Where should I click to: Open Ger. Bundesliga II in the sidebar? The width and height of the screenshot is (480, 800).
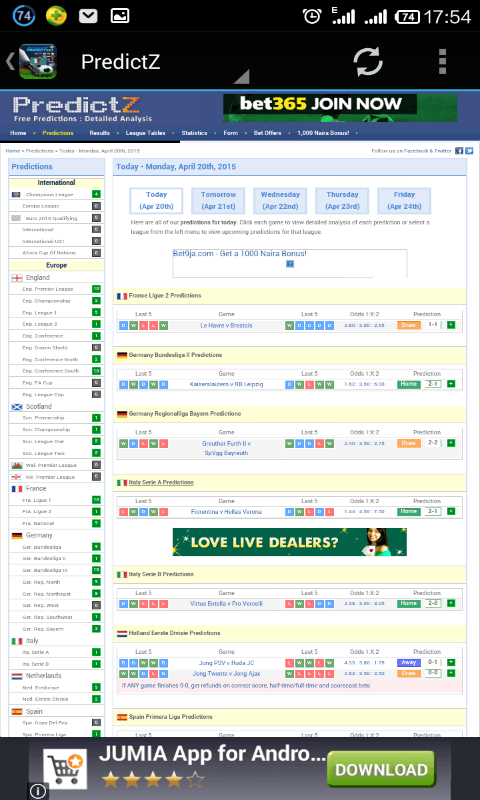[x=44, y=559]
